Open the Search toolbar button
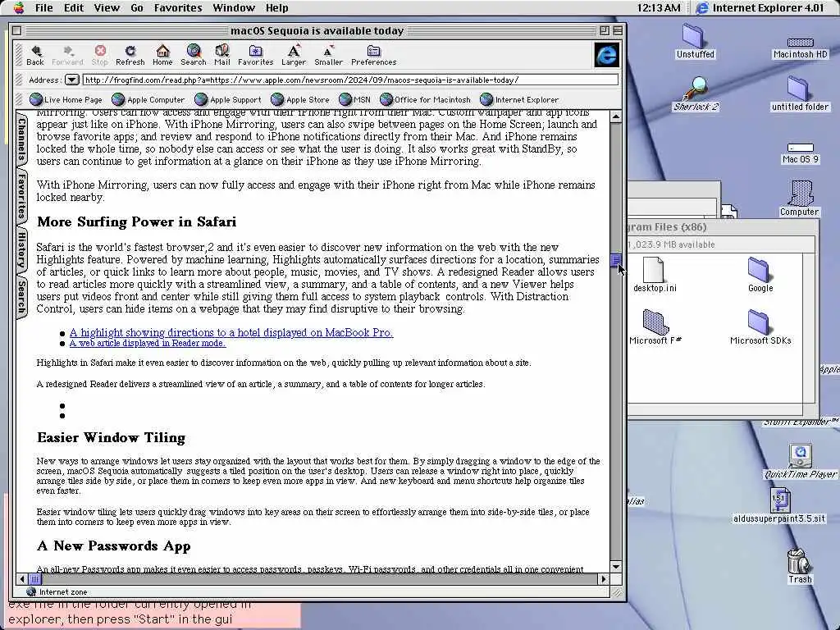This screenshot has height=630, width=840. point(194,55)
